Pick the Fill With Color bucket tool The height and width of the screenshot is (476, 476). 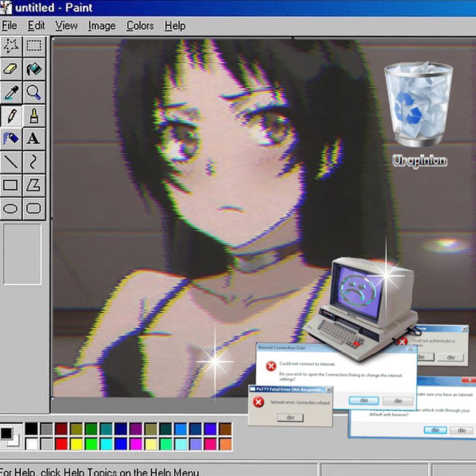tap(34, 69)
